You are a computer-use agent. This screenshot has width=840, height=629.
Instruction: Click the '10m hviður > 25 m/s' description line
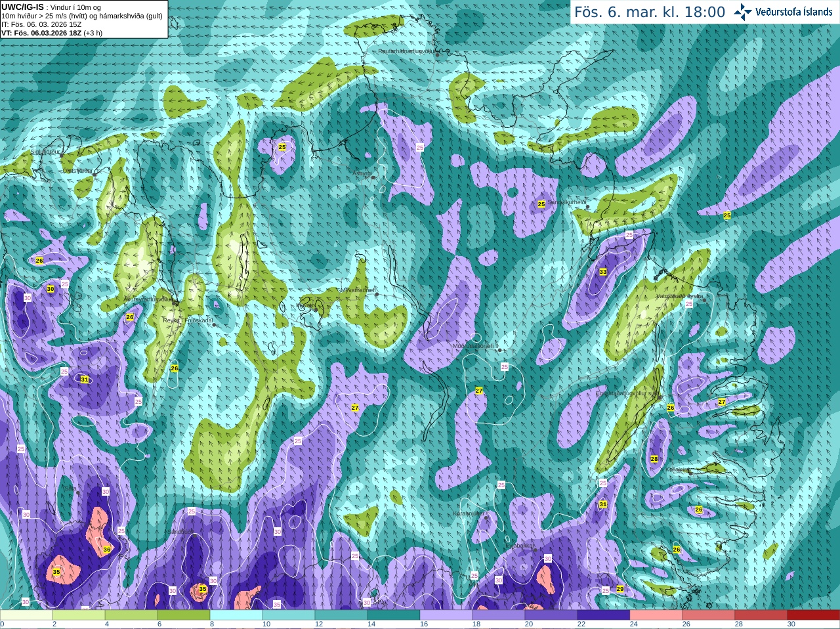(x=82, y=16)
